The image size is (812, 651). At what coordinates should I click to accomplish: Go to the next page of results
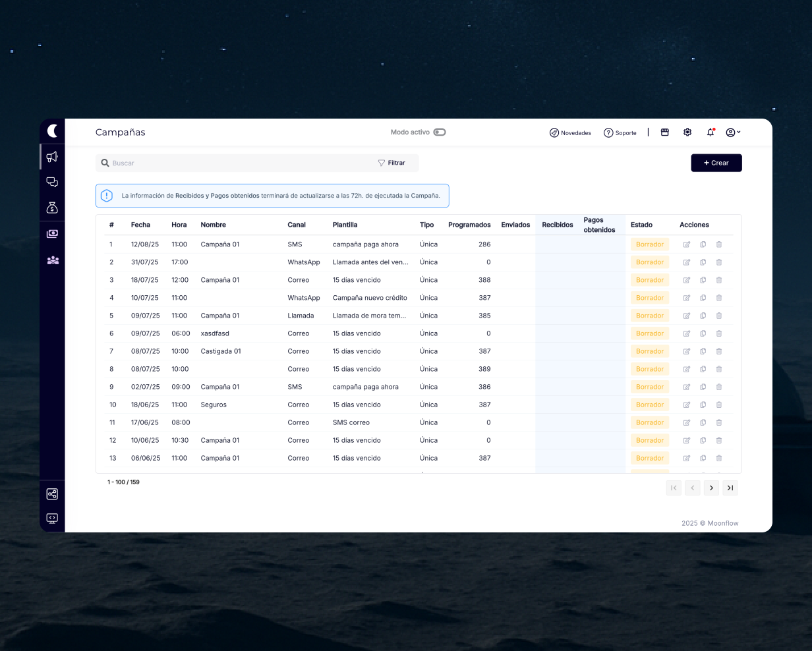tap(710, 488)
